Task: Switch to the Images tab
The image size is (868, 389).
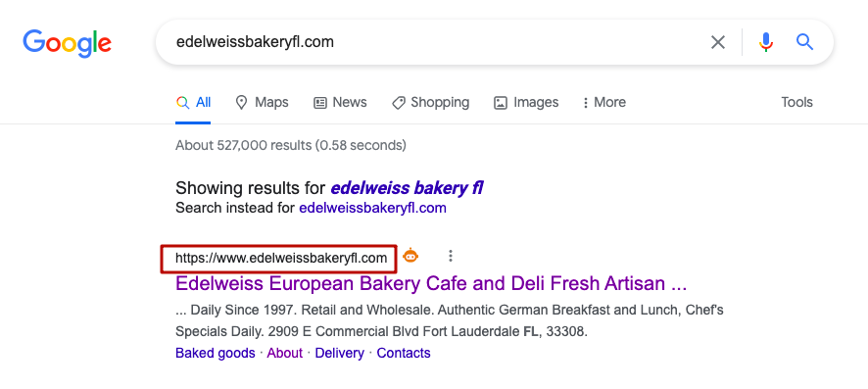Action: click(x=526, y=102)
